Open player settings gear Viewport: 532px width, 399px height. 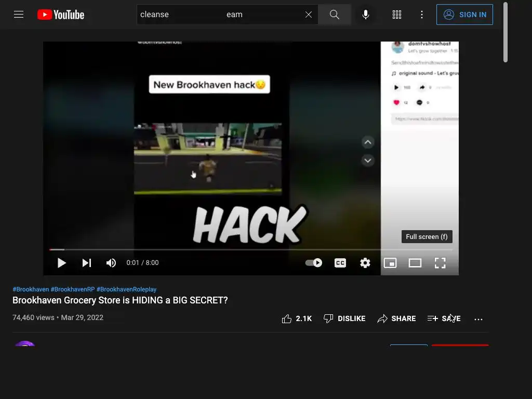[365, 263]
